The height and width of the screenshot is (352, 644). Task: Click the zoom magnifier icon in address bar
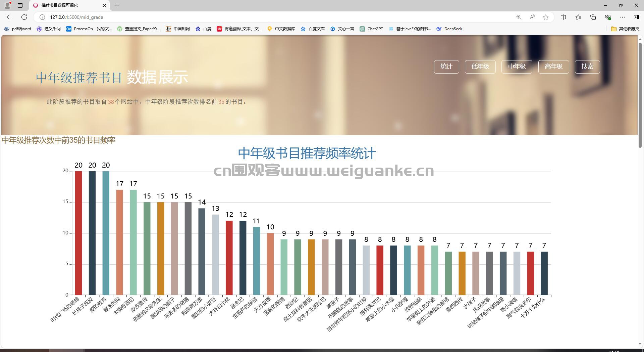pyautogui.click(x=519, y=17)
